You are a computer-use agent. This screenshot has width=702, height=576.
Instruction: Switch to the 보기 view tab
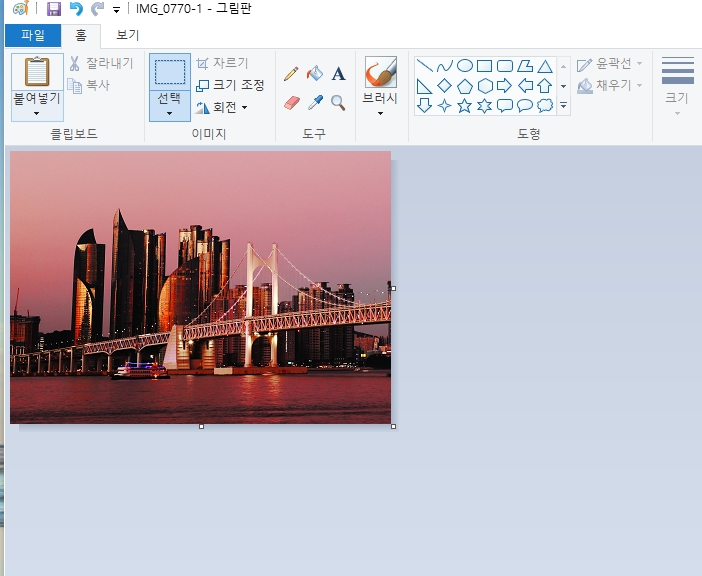point(128,35)
